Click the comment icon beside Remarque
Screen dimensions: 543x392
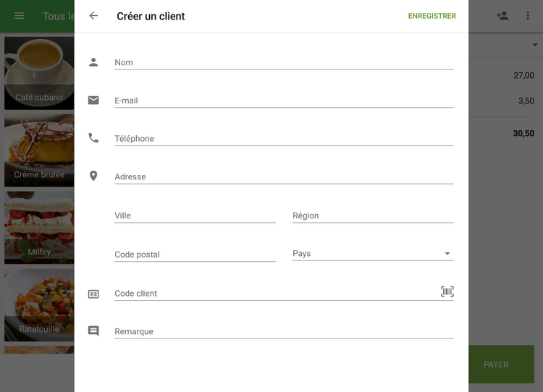tap(93, 331)
